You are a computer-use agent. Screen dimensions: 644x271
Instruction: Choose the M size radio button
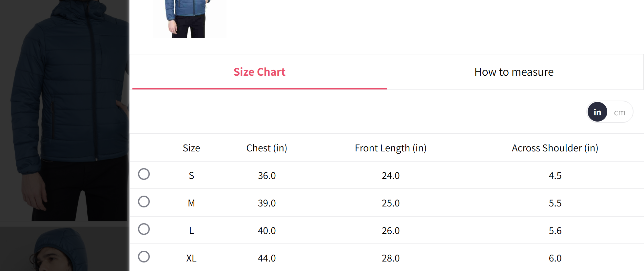tap(144, 202)
